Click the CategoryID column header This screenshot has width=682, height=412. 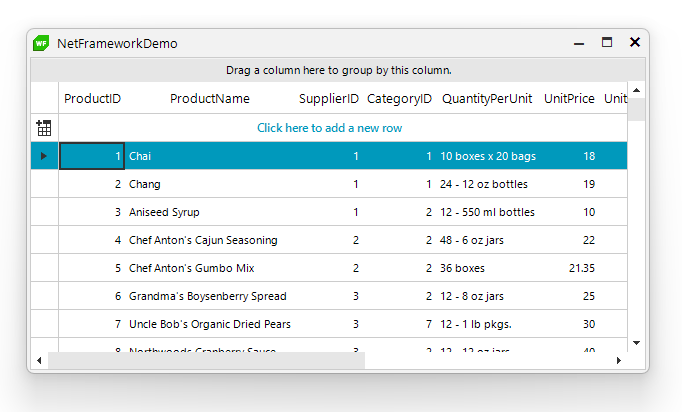(399, 99)
